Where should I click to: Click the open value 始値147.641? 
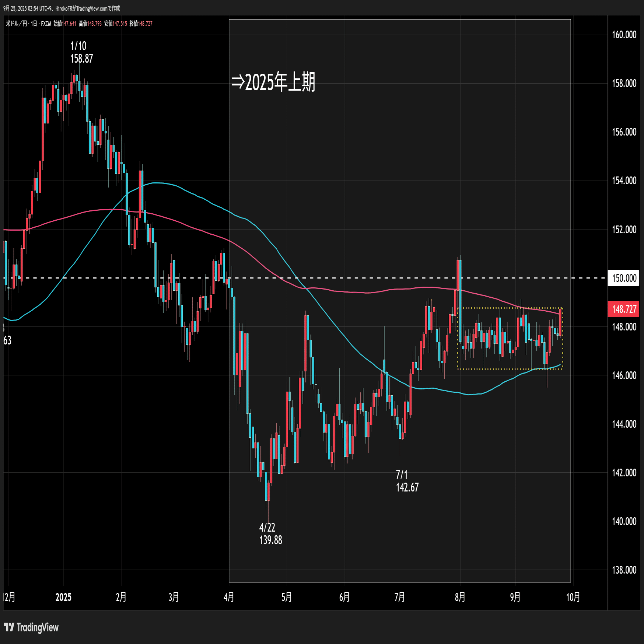[x=65, y=24]
